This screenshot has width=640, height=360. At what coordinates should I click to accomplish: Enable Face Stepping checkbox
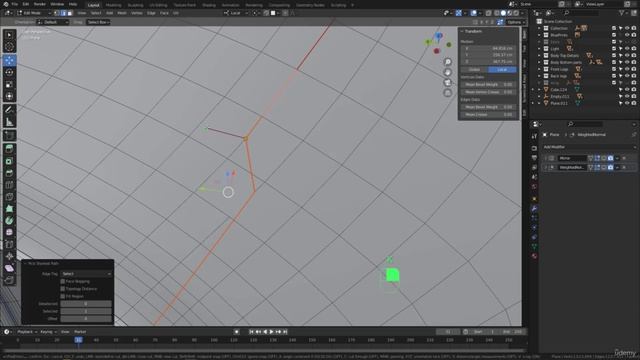63,281
